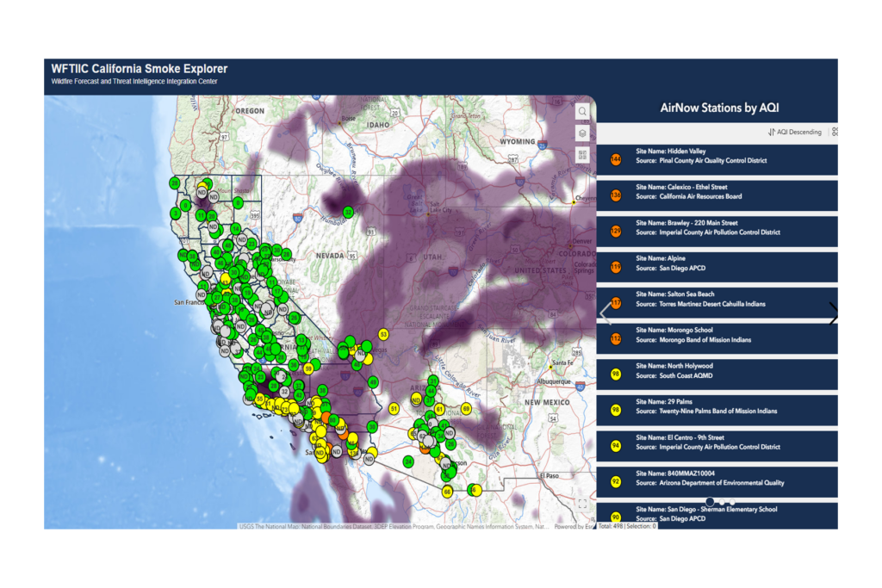Viewport: 882px width, 588px height.
Task: Click the right carousel arrow
Action: (x=832, y=313)
